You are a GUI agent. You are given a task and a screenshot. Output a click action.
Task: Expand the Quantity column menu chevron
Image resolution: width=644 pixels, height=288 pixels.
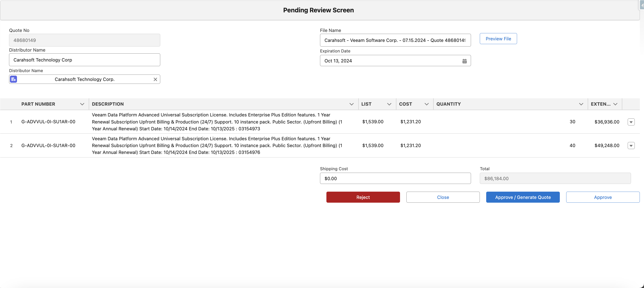581,104
